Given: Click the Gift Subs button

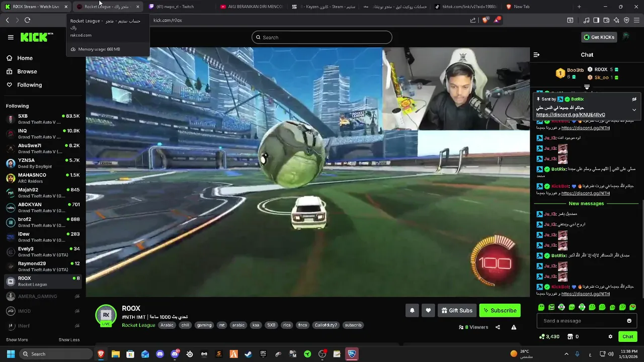Looking at the screenshot, I should point(457,311).
